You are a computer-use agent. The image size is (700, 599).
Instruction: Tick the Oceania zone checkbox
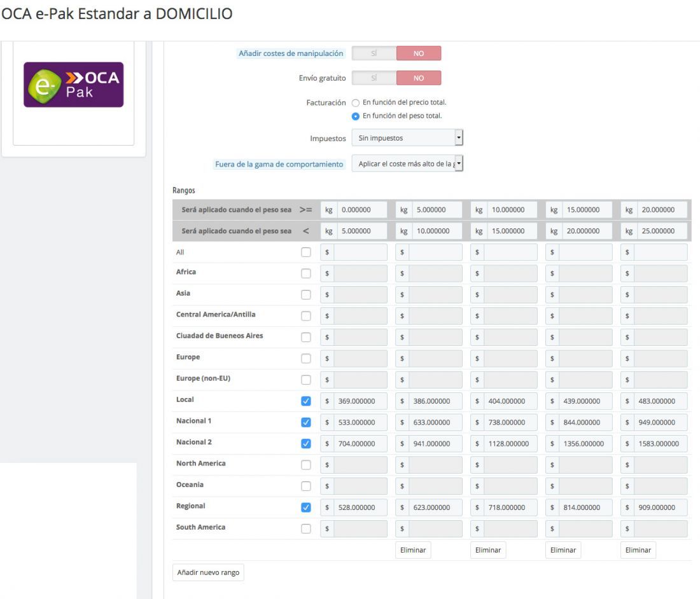coord(306,486)
